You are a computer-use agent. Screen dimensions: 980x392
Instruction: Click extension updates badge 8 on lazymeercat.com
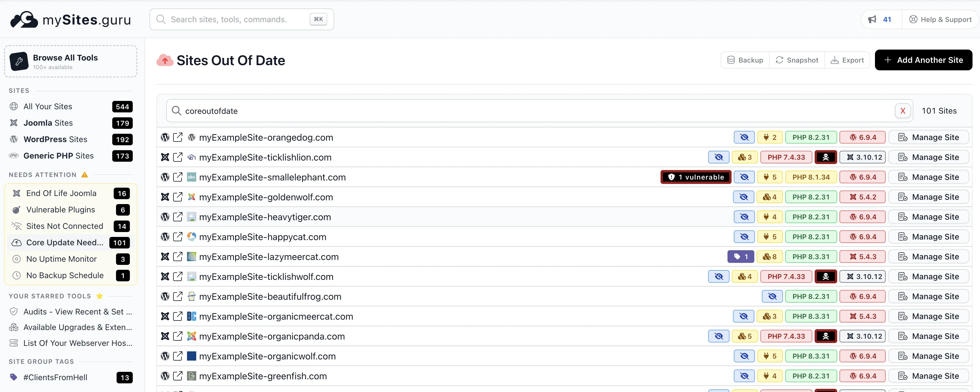tap(770, 257)
